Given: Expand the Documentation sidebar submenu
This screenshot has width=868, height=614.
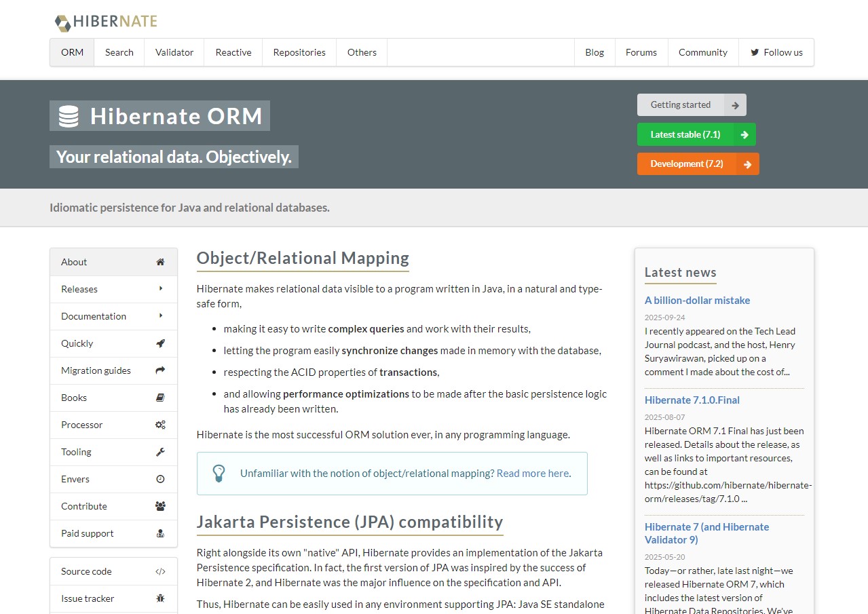Looking at the screenshot, I should tap(113, 316).
